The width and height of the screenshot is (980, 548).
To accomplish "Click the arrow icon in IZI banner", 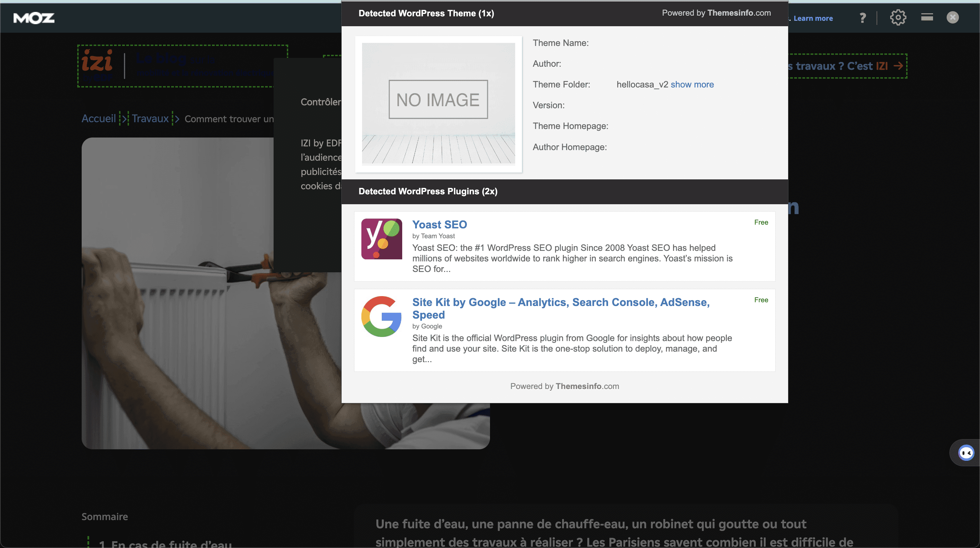I will pyautogui.click(x=898, y=66).
